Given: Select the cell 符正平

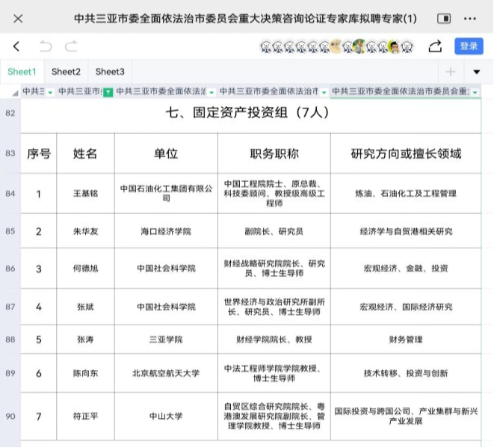Looking at the screenshot, I should click(x=85, y=416).
